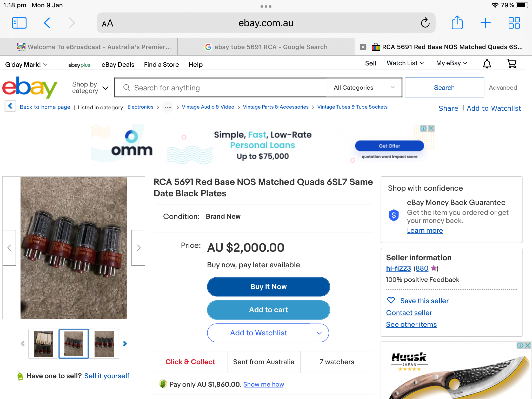Image resolution: width=532 pixels, height=399 pixels.
Task: Show the previous product image
Action: click(9, 248)
